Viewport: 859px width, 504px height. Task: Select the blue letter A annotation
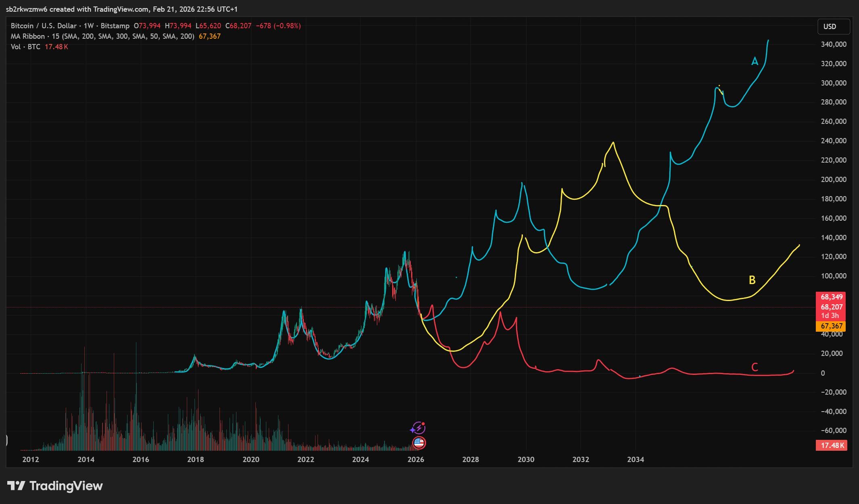[x=754, y=61]
